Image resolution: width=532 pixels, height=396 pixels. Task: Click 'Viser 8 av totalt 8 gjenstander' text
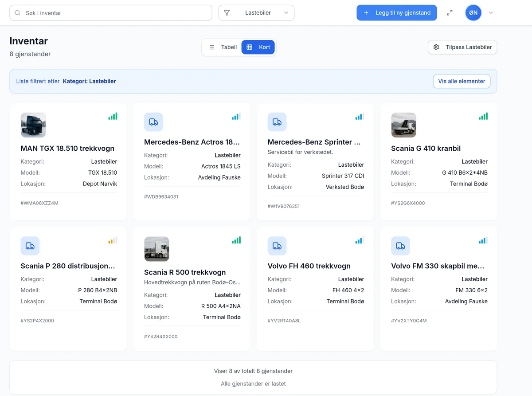(x=253, y=371)
